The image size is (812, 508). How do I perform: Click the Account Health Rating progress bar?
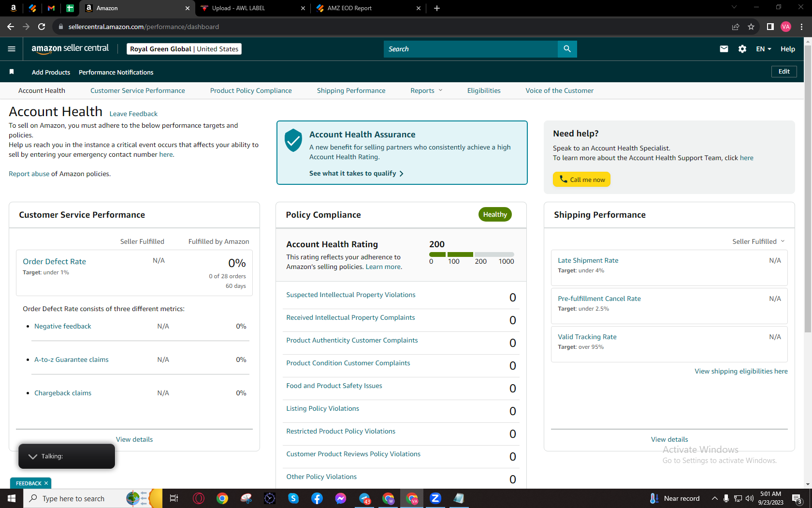(471, 254)
